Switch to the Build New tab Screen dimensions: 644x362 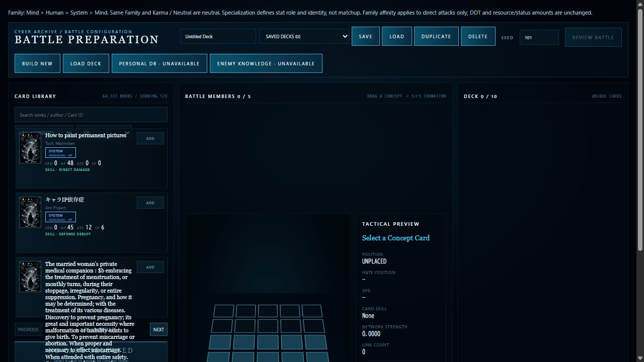[x=37, y=63]
